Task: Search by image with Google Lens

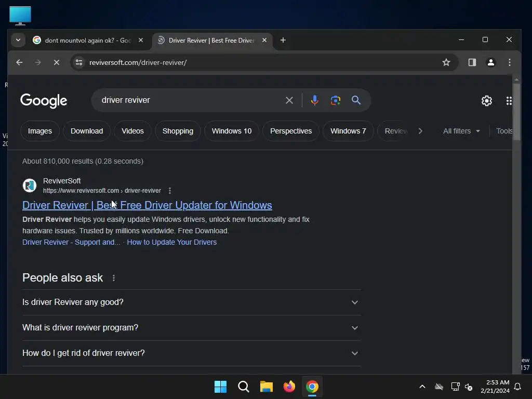Action: (336, 100)
